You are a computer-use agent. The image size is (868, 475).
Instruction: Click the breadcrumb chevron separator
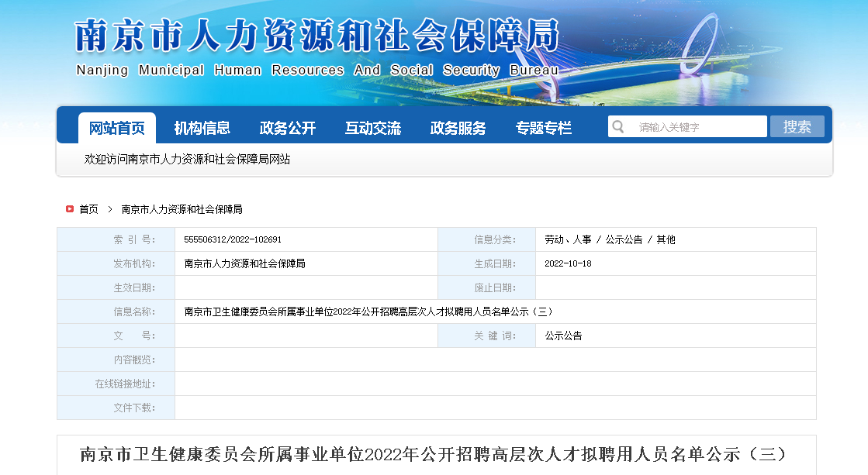[110, 209]
